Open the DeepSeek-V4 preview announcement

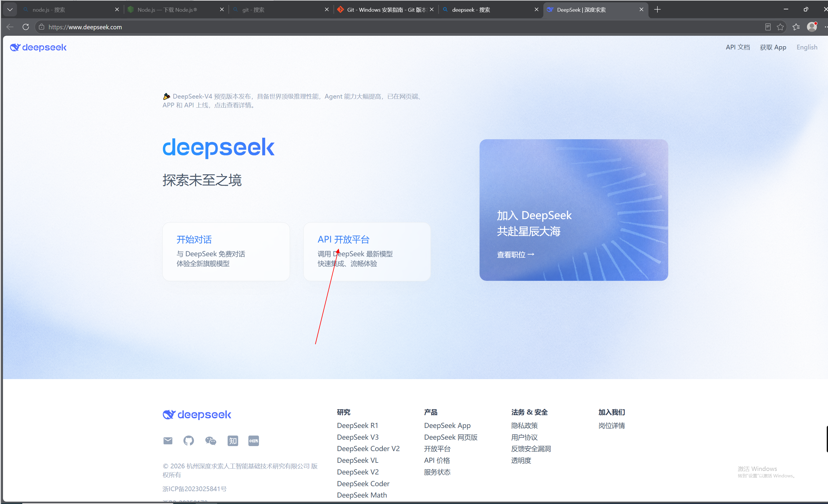coord(292,101)
